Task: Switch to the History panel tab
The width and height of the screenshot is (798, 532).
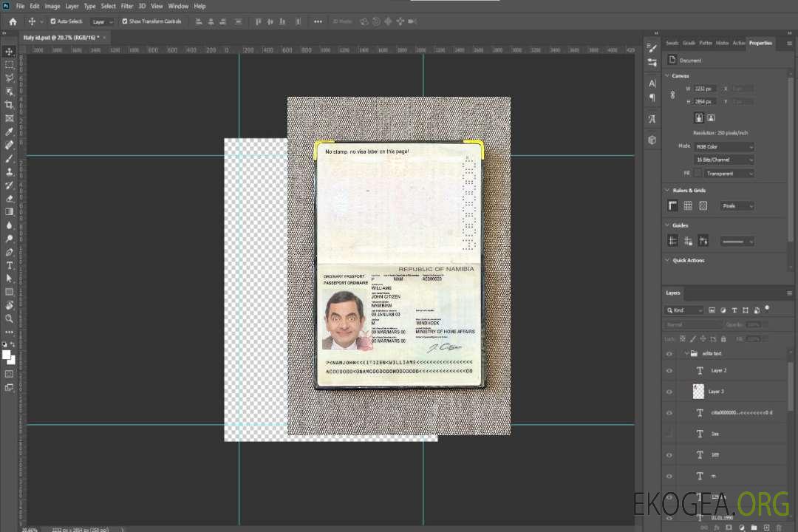Action: [722, 43]
